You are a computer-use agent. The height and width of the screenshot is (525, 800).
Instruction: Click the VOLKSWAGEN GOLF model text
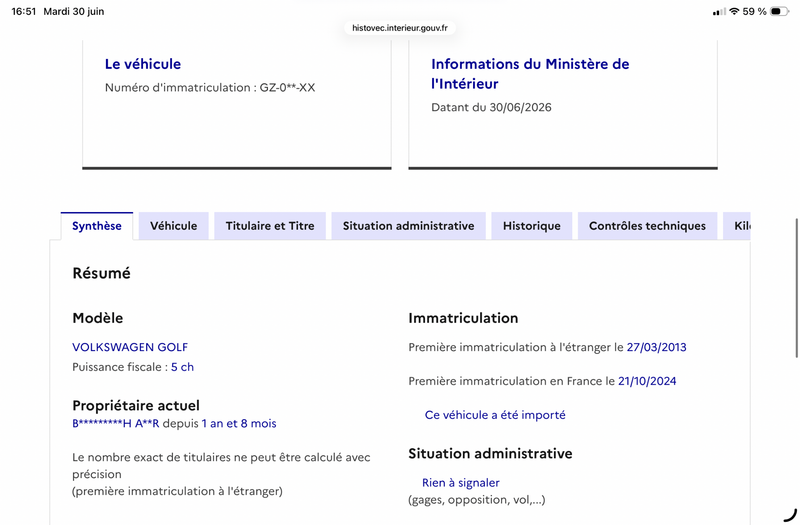coord(130,347)
